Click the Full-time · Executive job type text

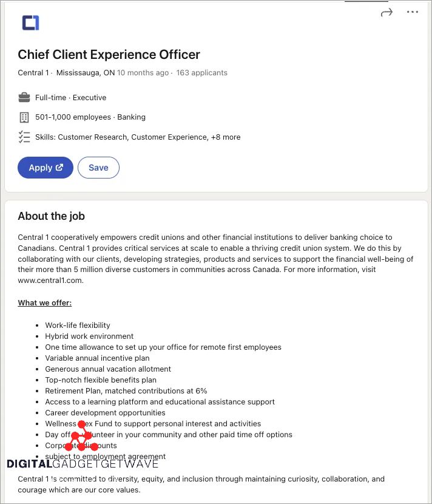tap(70, 98)
